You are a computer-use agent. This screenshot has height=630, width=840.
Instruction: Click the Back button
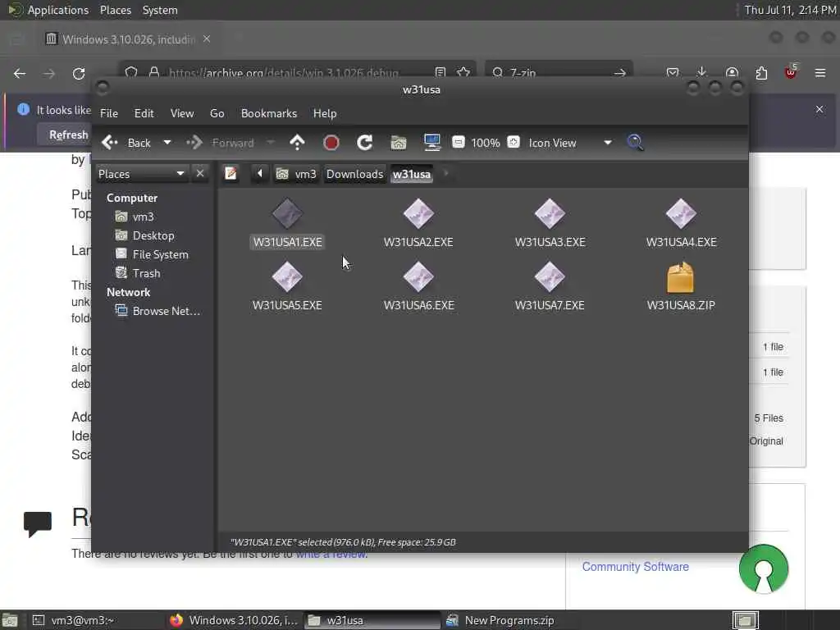pos(127,143)
